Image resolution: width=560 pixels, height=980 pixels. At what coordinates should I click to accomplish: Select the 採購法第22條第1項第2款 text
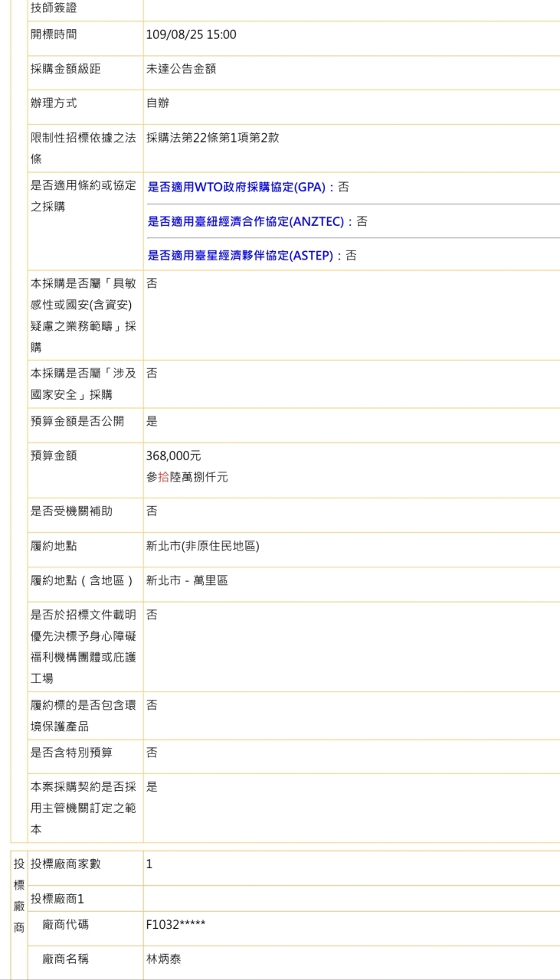click(212, 138)
